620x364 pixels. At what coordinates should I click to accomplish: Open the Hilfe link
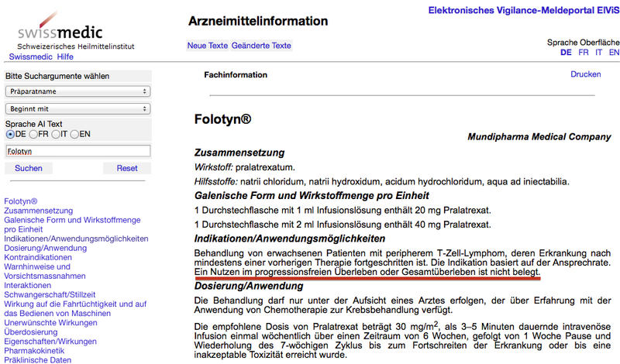(65, 57)
